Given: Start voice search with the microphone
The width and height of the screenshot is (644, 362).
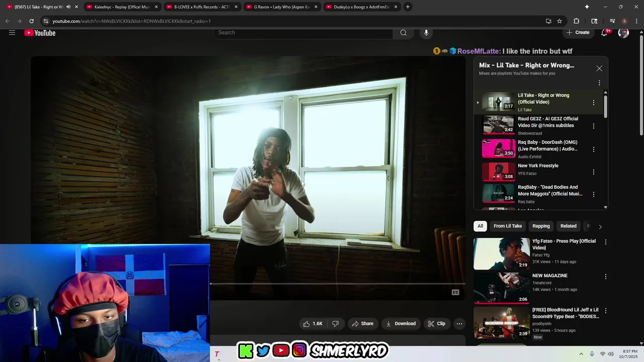Looking at the screenshot, I should coord(426,33).
